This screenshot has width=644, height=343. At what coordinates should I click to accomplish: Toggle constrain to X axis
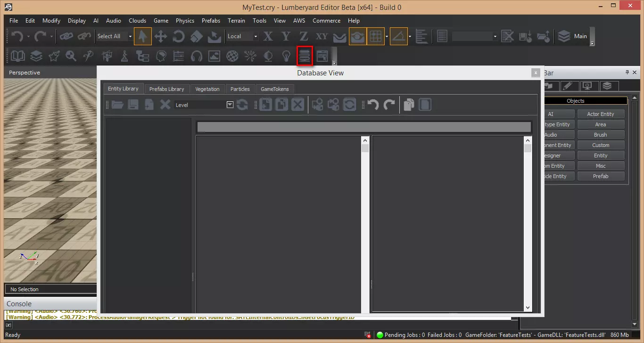pyautogui.click(x=268, y=36)
